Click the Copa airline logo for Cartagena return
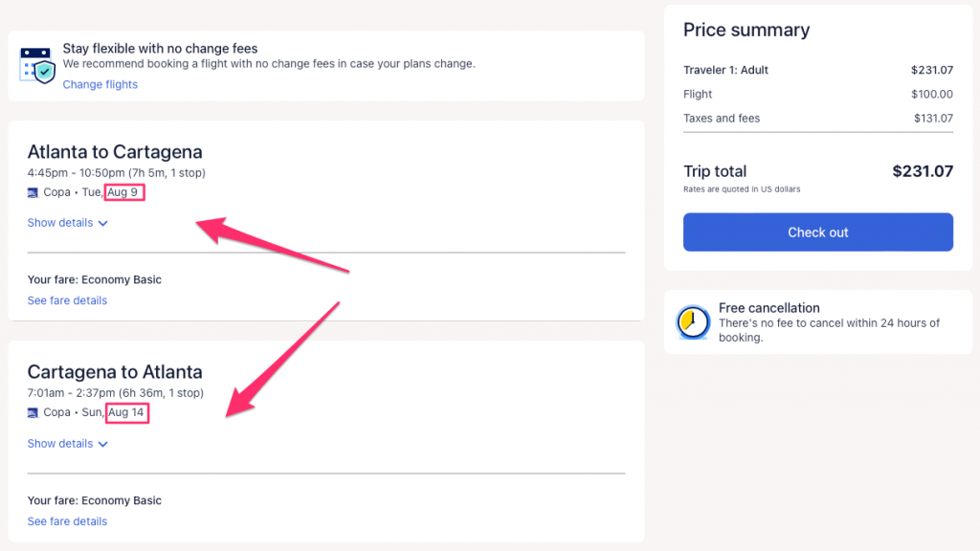This screenshot has width=980, height=551. point(33,412)
